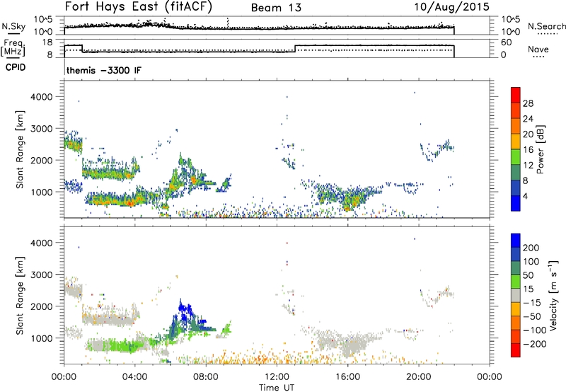Screen dimensions: 566x392
Task: Click the '60' tick on Nave axis
Action: (x=507, y=42)
